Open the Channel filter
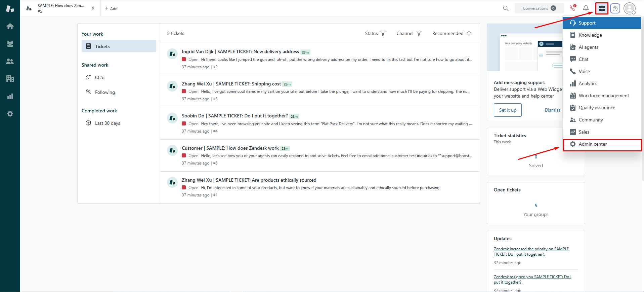The height and width of the screenshot is (292, 644). (x=409, y=33)
